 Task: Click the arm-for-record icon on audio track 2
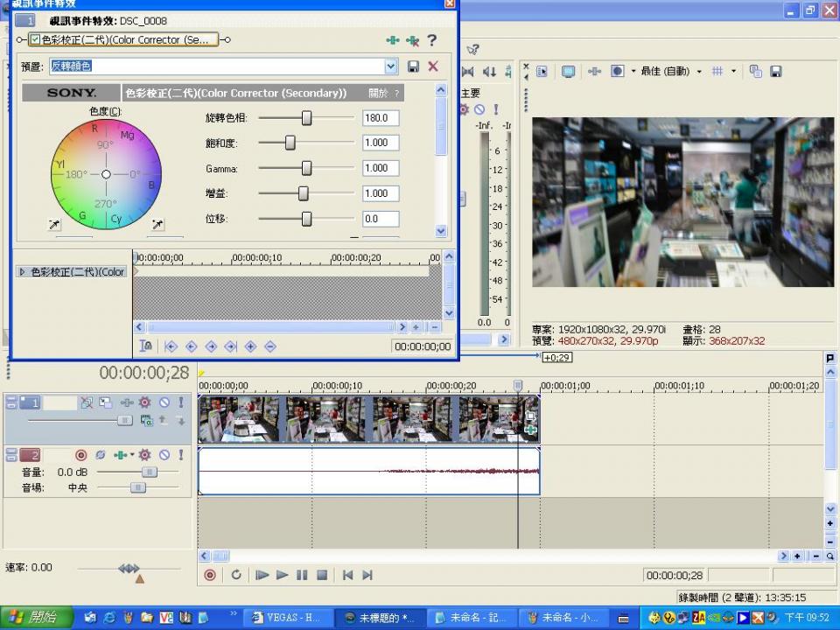[81, 455]
